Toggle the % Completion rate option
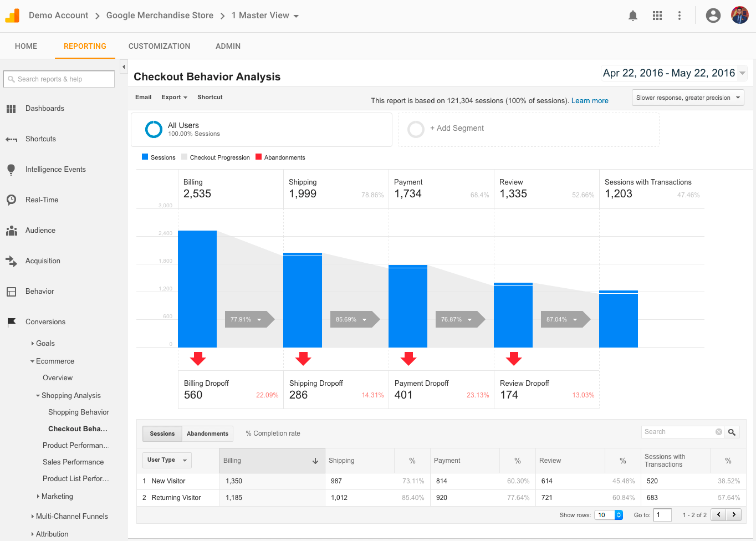756x541 pixels. coord(273,433)
